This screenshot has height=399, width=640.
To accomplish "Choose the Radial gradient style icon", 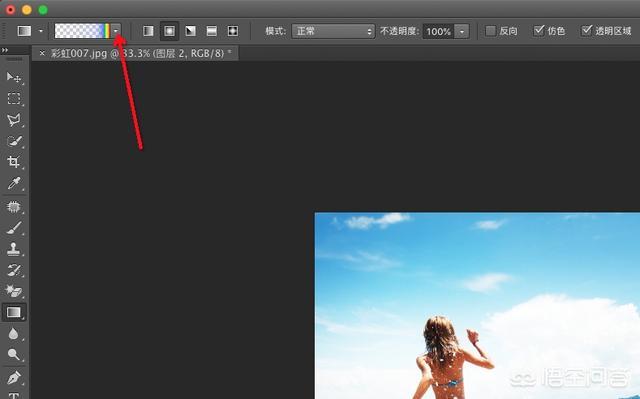I will tap(169, 31).
